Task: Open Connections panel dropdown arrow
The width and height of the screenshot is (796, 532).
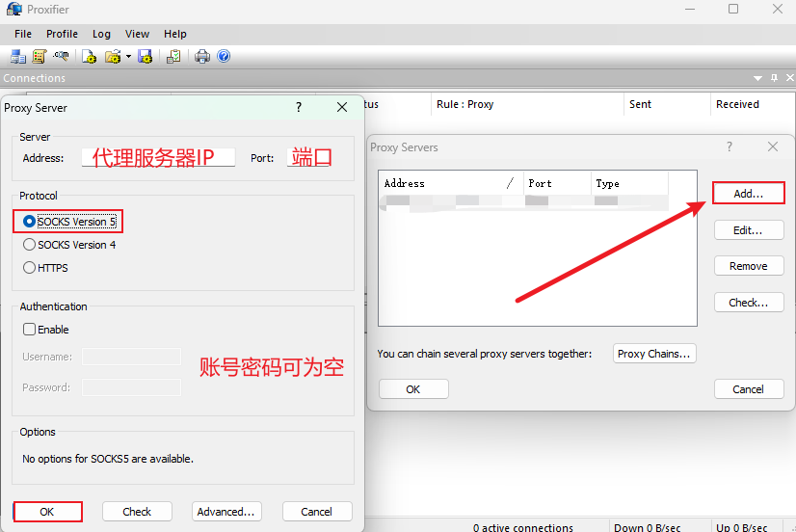Action: (757, 78)
